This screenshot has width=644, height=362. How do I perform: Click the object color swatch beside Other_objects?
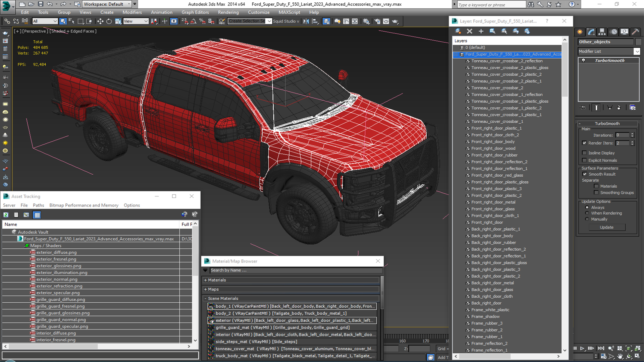pyautogui.click(x=638, y=42)
